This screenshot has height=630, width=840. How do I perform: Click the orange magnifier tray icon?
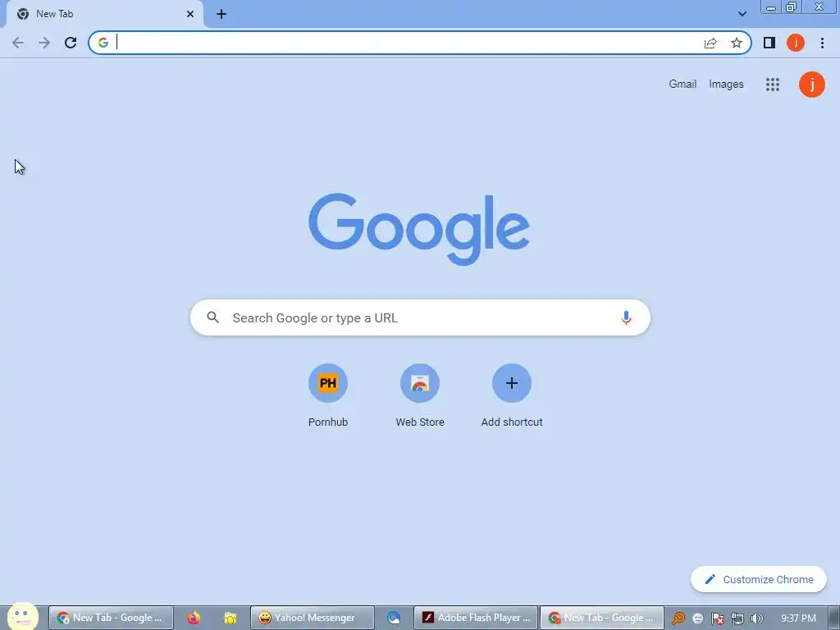click(678, 619)
